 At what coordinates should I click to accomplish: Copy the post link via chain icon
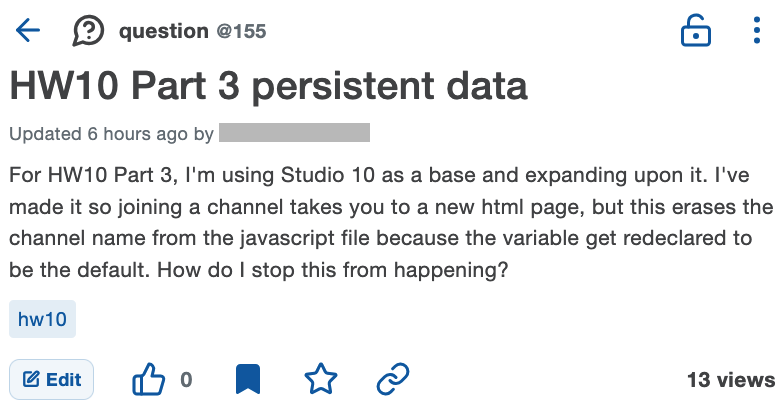393,379
